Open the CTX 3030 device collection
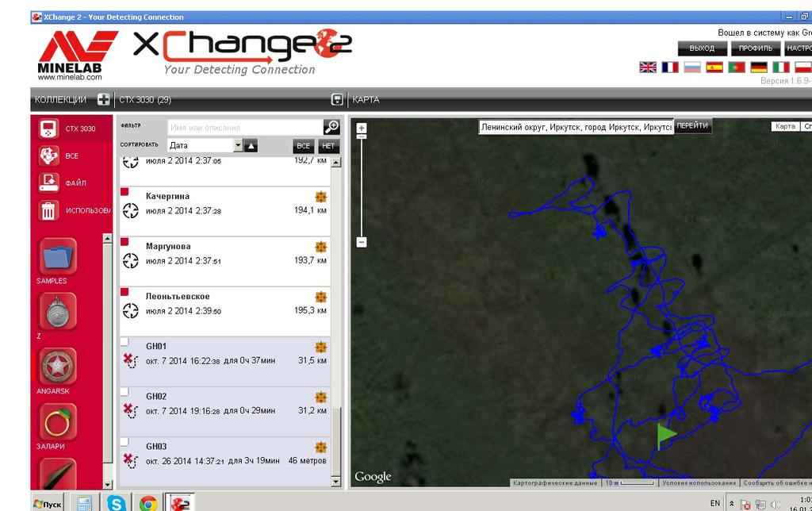This screenshot has width=812, height=511. coord(48,129)
